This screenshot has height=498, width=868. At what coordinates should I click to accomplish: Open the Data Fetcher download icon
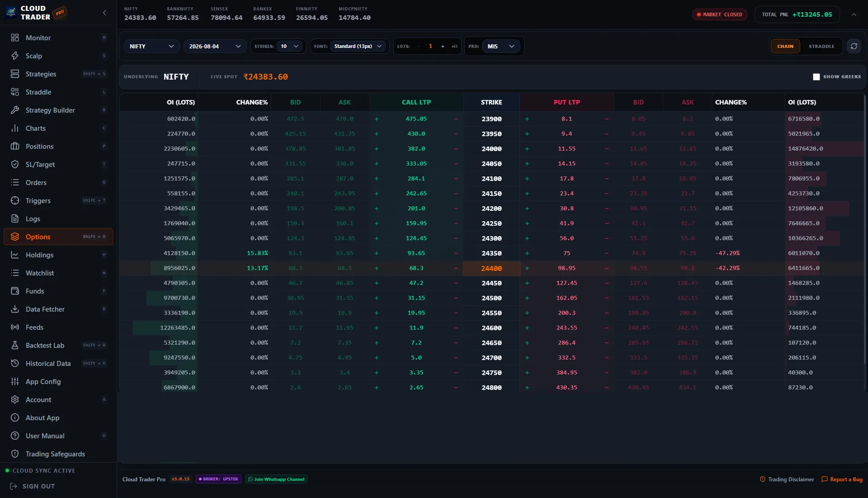[15, 309]
